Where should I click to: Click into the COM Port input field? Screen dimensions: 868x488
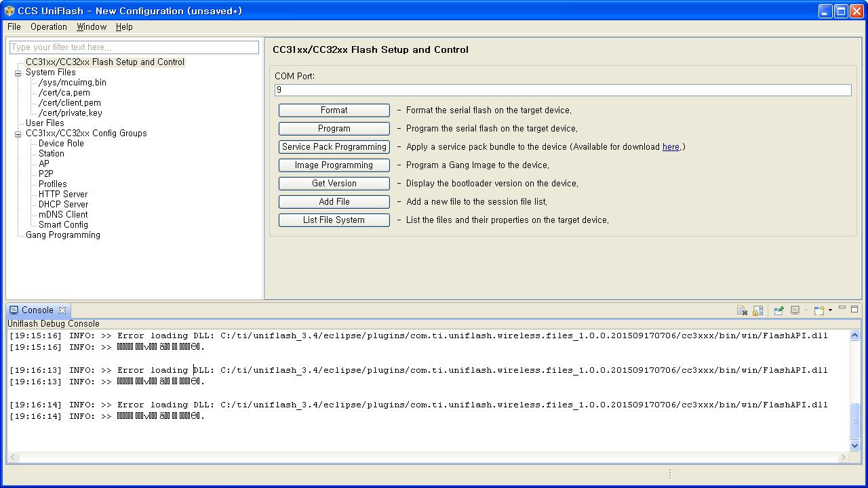(563, 90)
